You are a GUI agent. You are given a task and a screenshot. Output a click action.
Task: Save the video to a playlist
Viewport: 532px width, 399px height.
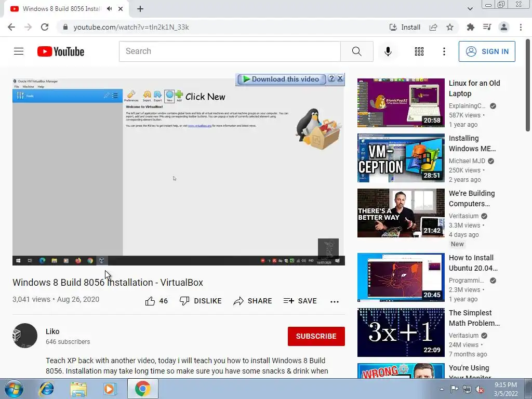(x=300, y=301)
